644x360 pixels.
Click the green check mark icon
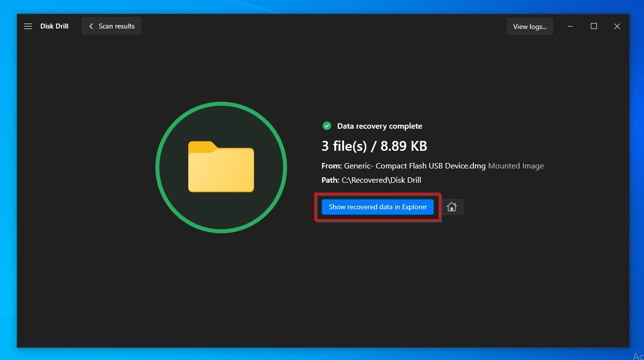coord(327,126)
